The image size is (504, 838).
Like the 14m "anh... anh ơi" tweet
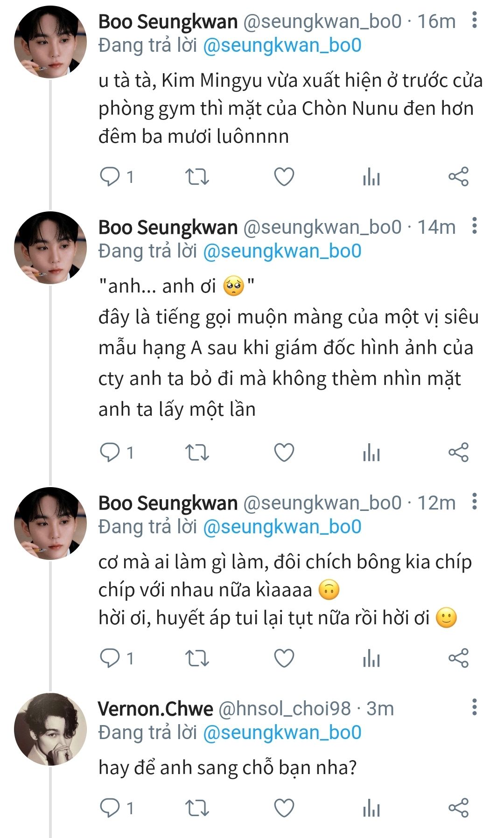point(284,453)
